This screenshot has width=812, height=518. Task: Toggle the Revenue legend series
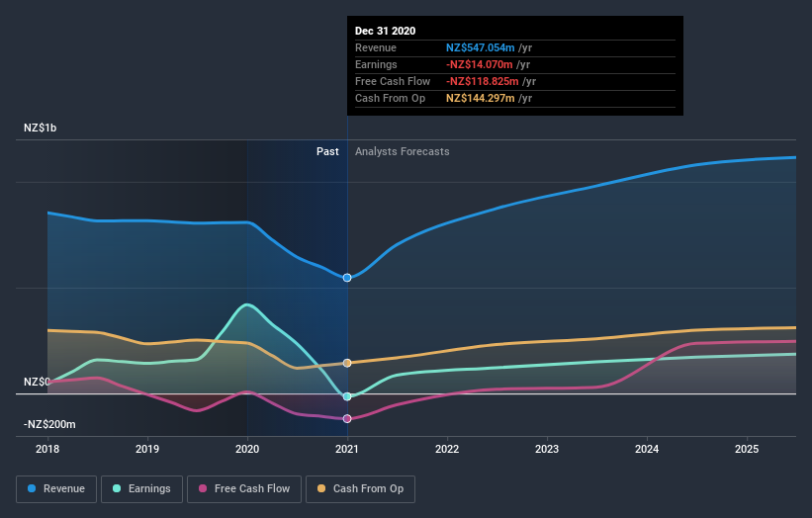tap(56, 489)
